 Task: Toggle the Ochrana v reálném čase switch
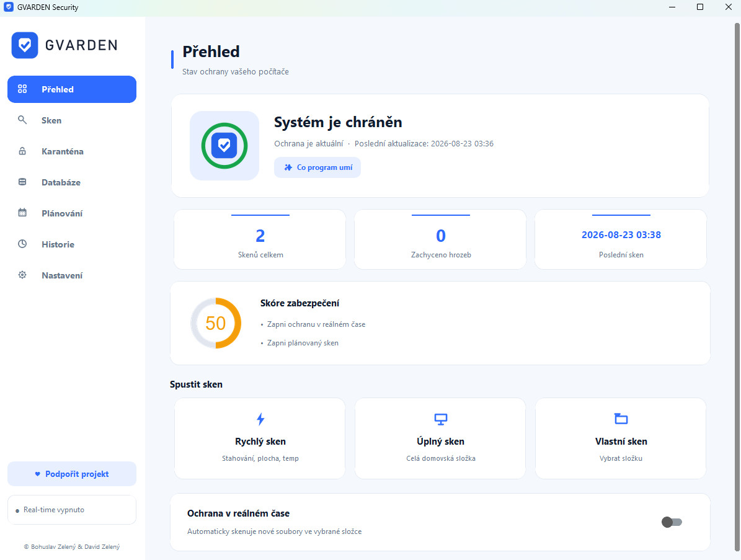click(x=672, y=522)
